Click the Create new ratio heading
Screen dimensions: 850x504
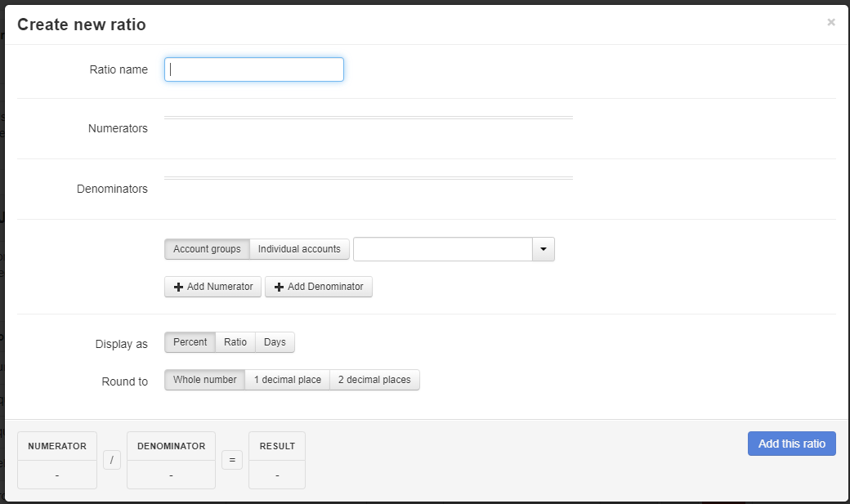point(81,25)
